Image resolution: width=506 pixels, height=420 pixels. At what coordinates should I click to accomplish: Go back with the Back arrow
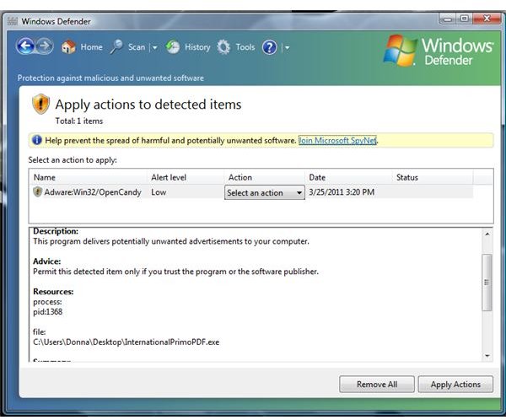click(x=25, y=46)
